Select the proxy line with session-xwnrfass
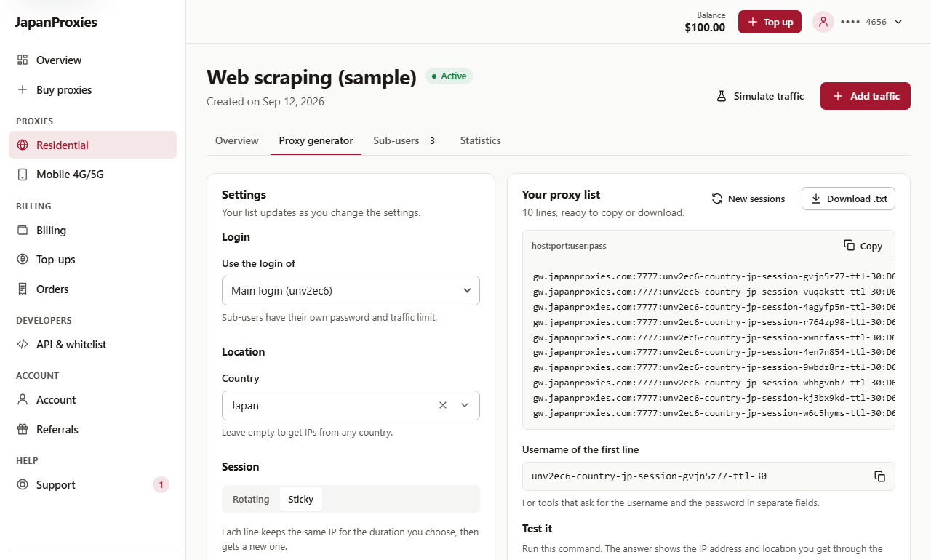The image size is (931, 560). pyautogui.click(x=714, y=337)
